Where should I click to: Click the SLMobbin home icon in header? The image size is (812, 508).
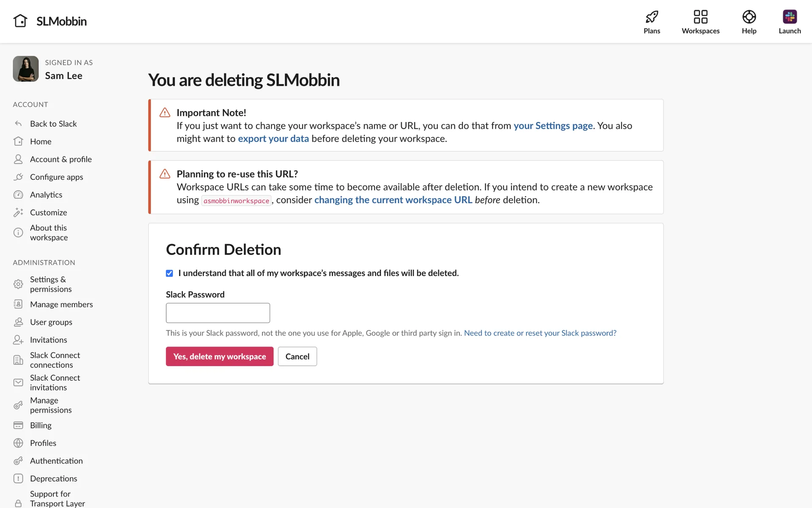coord(20,21)
